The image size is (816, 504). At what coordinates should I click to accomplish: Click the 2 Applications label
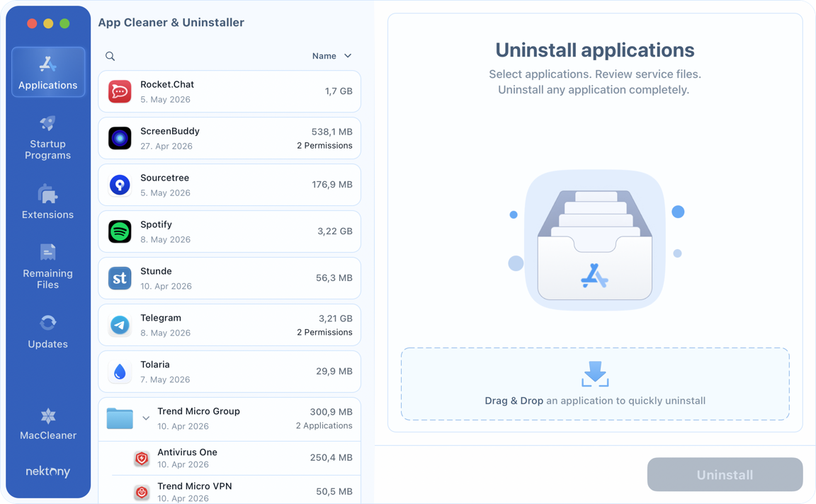pyautogui.click(x=324, y=425)
